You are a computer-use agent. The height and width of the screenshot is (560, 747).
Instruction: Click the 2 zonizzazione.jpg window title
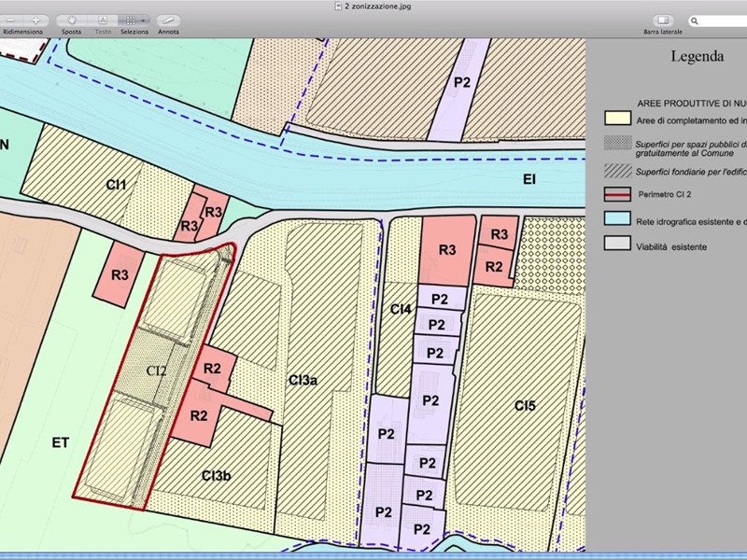pyautogui.click(x=377, y=6)
